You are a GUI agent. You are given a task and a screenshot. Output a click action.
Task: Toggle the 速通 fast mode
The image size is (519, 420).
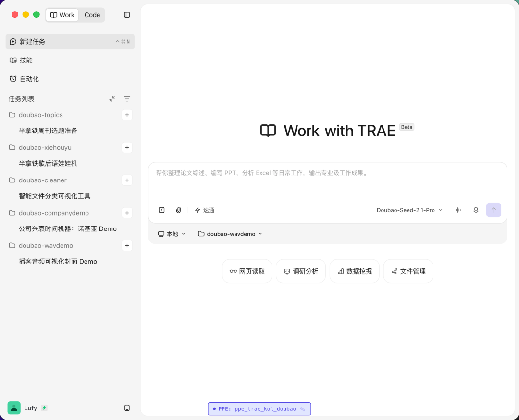click(x=205, y=210)
